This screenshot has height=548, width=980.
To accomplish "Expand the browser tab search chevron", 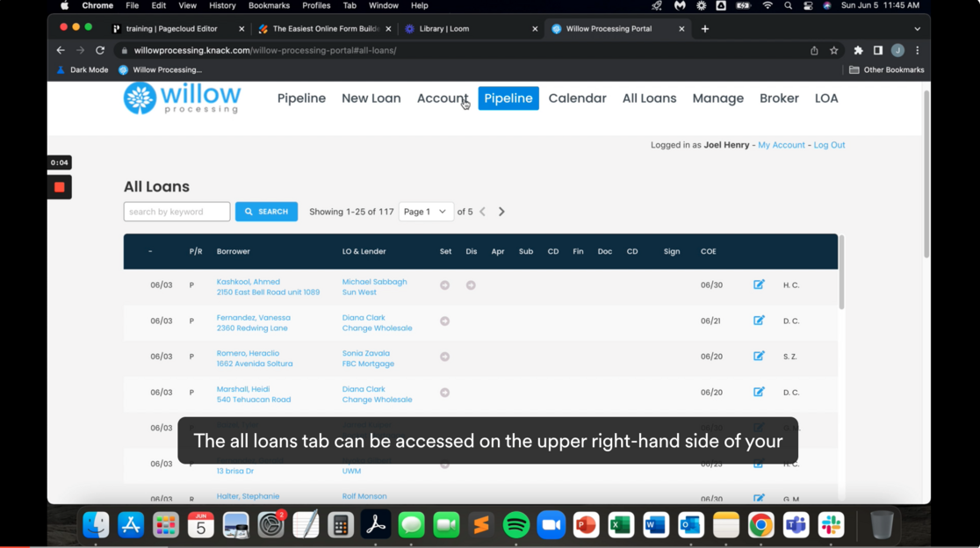I will [x=916, y=28].
